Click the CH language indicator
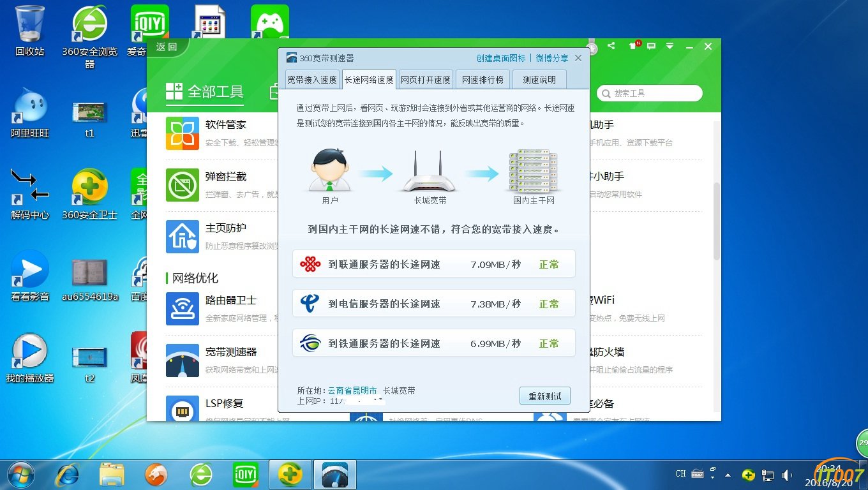This screenshot has height=490, width=868. click(x=680, y=473)
